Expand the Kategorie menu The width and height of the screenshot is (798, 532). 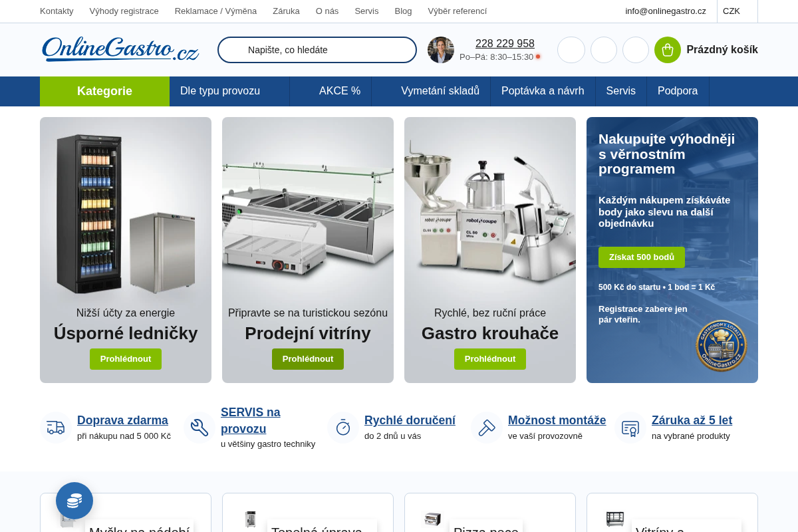coord(104,91)
